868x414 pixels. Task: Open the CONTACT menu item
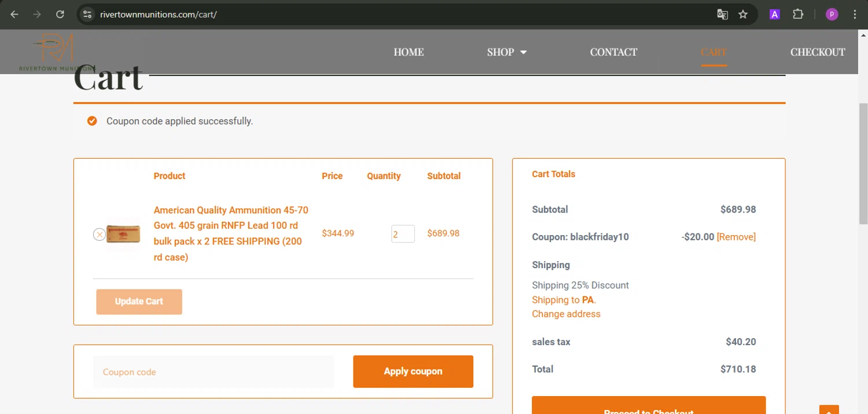[x=613, y=52]
